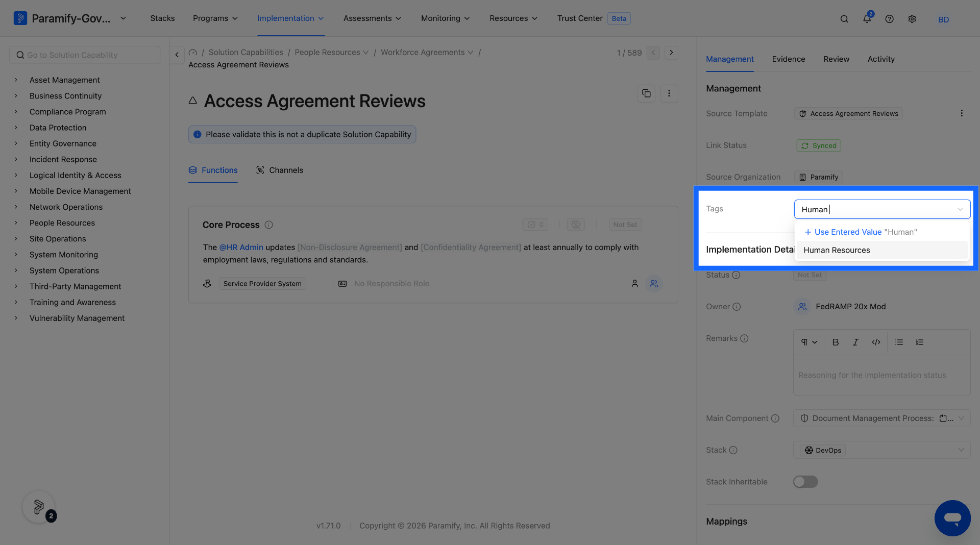Switch to the Activity tab

[881, 59]
